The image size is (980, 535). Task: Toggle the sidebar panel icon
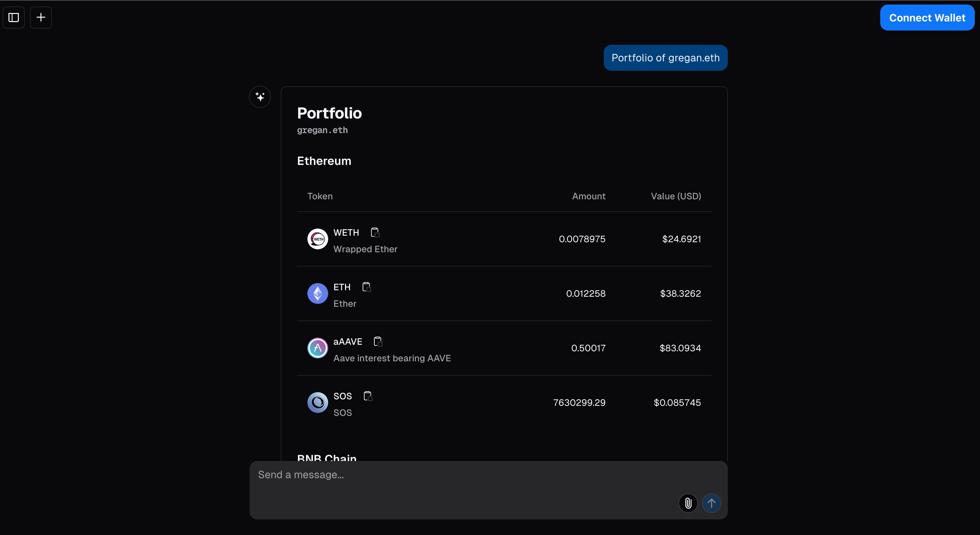tap(14, 18)
